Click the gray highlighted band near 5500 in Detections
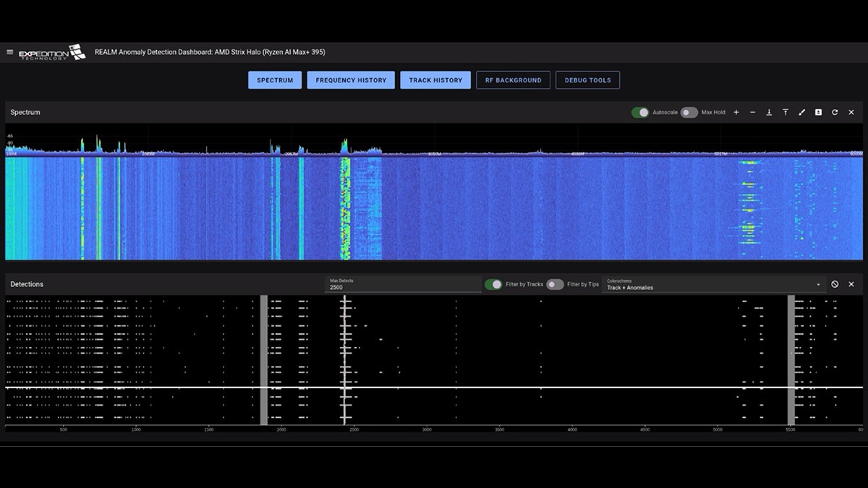868x488 pixels. [x=791, y=359]
